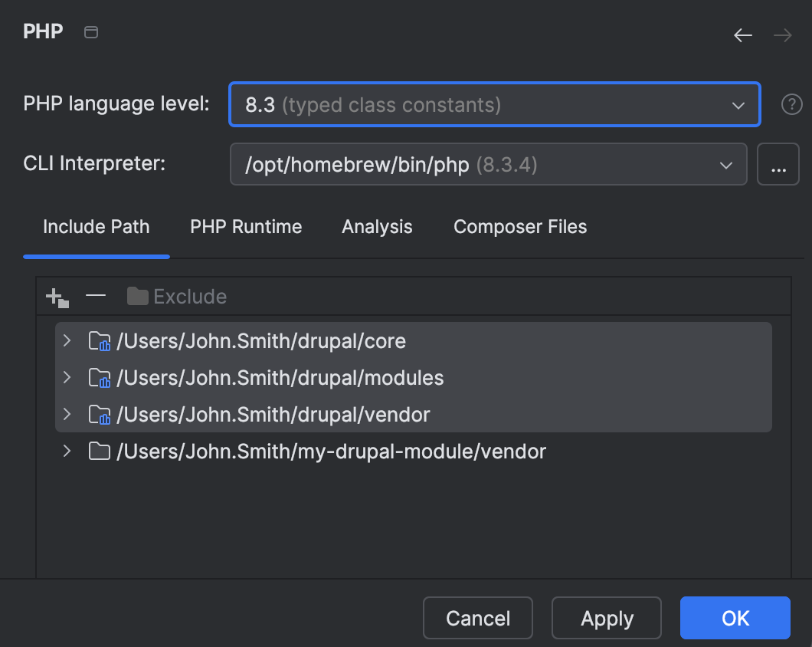Select the my-drupal-module/vendor path entry
The width and height of the screenshot is (812, 647).
331,452
